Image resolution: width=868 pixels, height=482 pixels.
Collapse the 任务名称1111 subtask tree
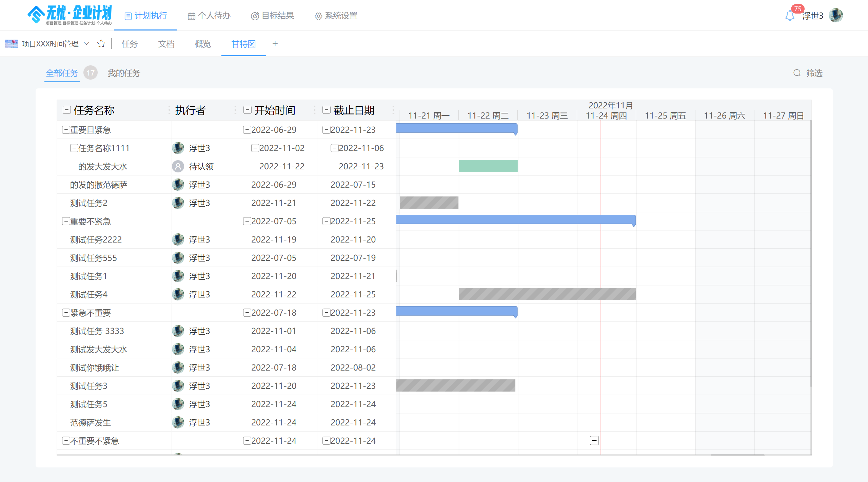click(74, 148)
